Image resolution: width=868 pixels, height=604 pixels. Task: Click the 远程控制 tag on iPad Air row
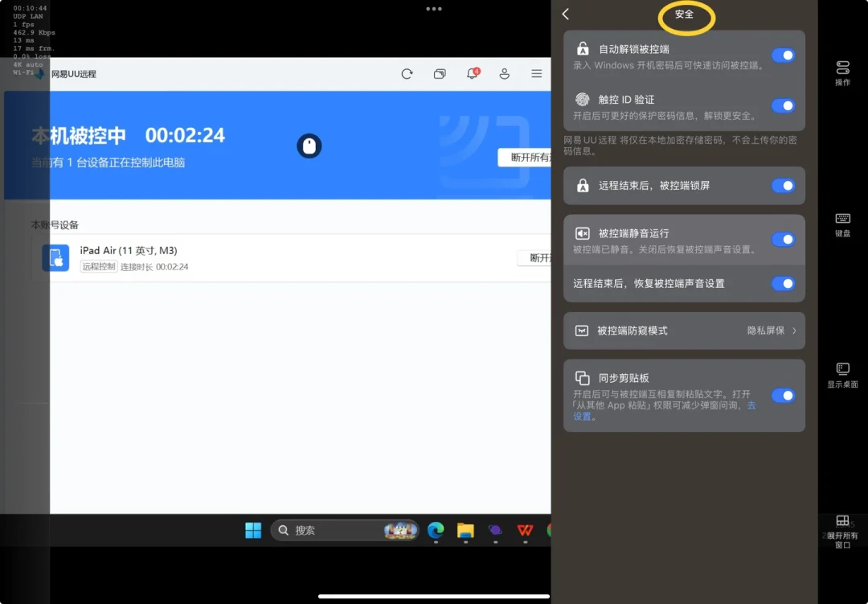click(99, 266)
